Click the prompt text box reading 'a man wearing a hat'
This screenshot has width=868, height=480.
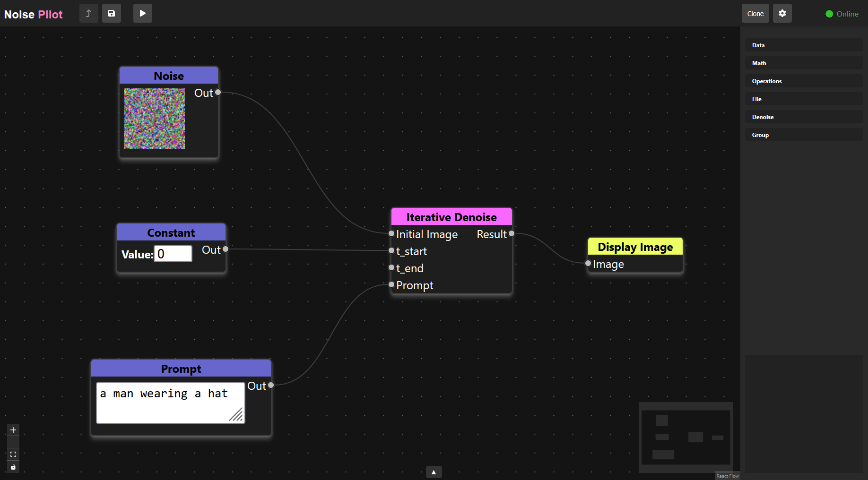click(170, 402)
